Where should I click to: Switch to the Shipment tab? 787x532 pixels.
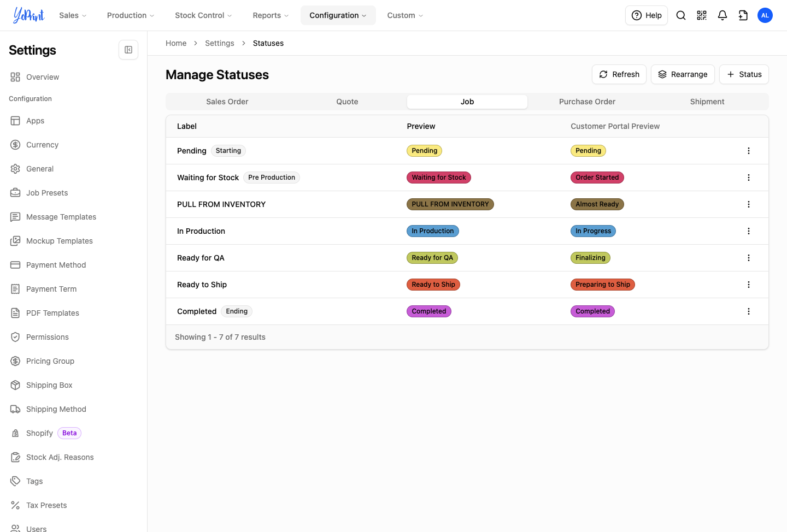click(707, 102)
